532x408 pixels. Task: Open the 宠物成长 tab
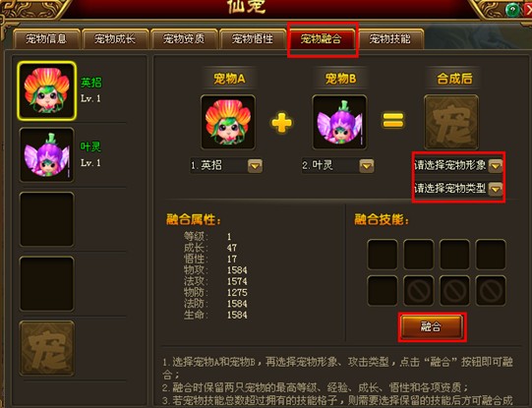[x=115, y=39]
